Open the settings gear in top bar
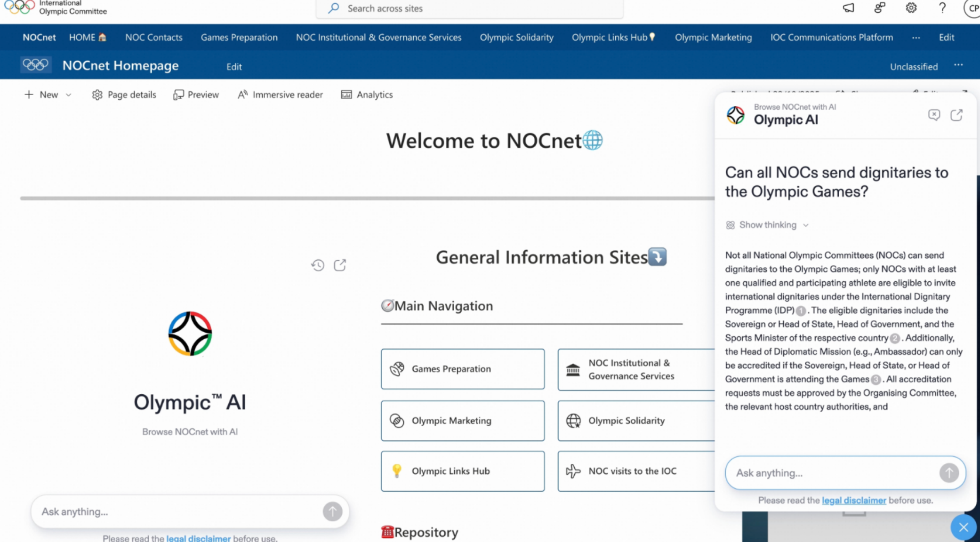980x542 pixels. tap(911, 8)
